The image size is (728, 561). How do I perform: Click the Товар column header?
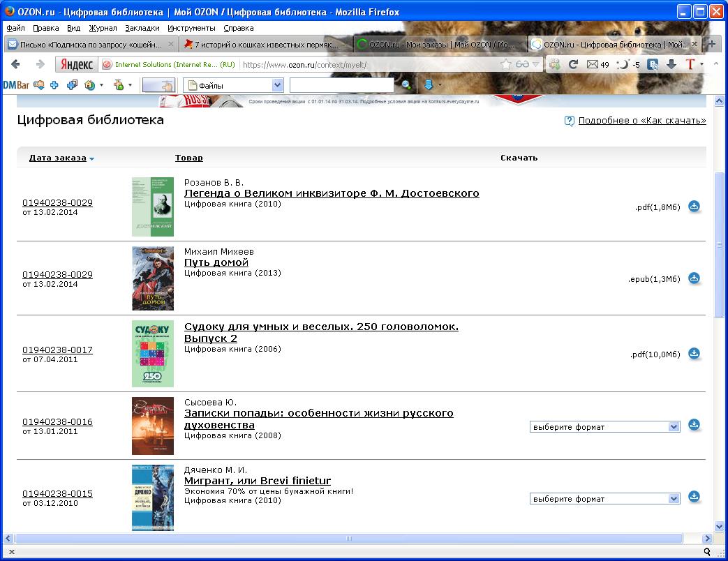(189, 158)
